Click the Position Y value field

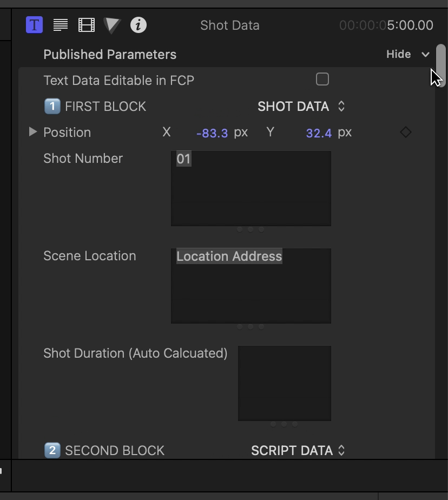pos(319,133)
